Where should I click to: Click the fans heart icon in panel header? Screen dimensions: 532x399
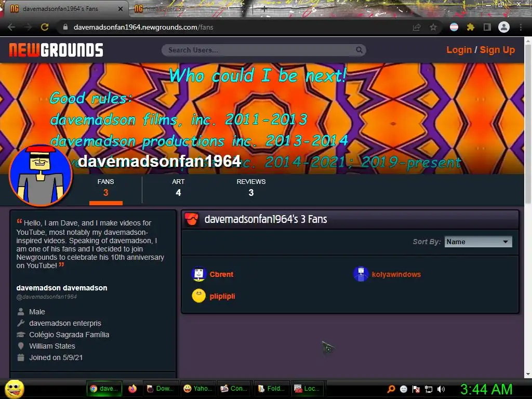(191, 219)
